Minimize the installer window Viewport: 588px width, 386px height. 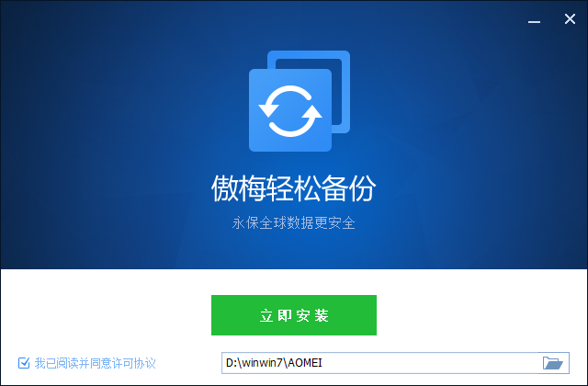[x=534, y=21]
